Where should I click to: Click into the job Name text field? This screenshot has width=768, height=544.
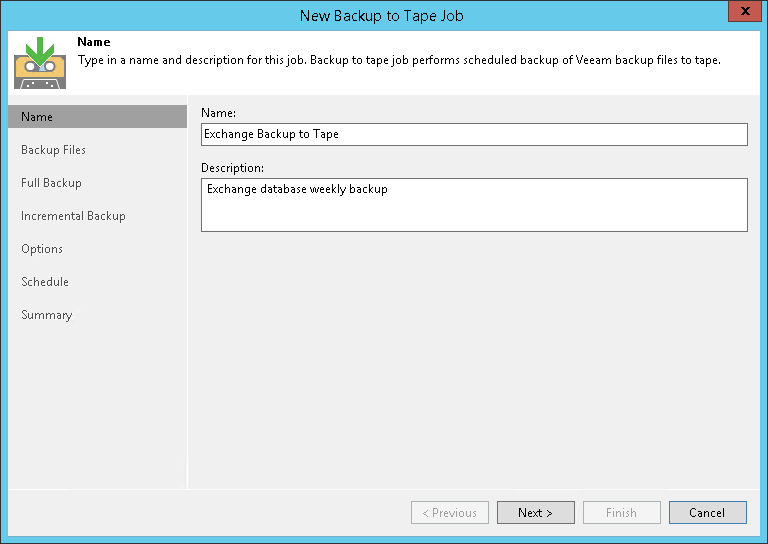tap(474, 134)
